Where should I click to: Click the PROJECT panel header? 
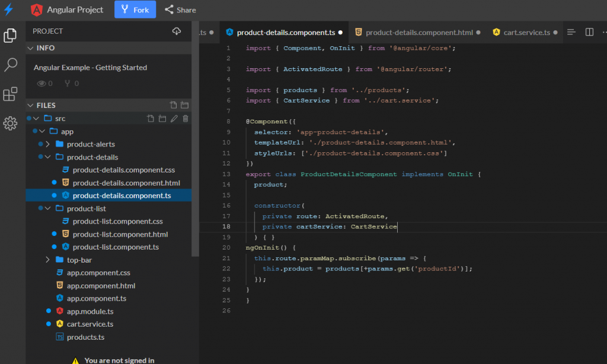[108, 31]
